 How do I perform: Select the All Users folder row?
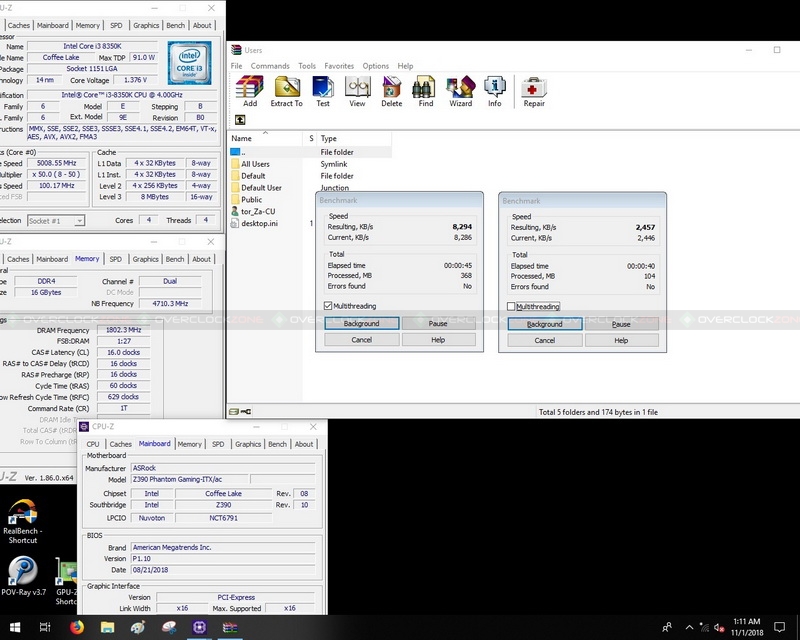tap(310, 164)
